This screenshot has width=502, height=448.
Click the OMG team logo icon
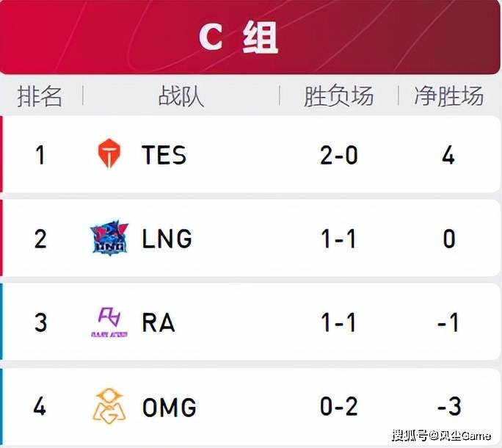click(109, 406)
